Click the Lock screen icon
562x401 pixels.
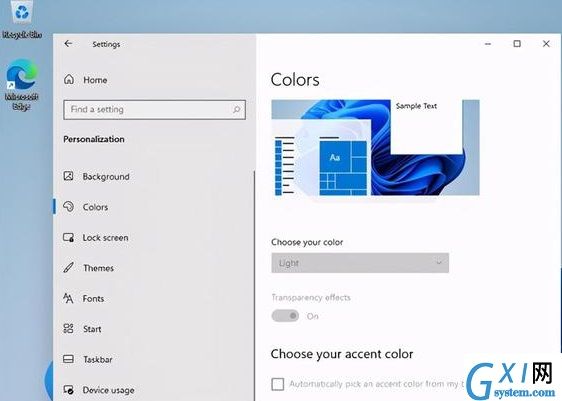pyautogui.click(x=68, y=237)
